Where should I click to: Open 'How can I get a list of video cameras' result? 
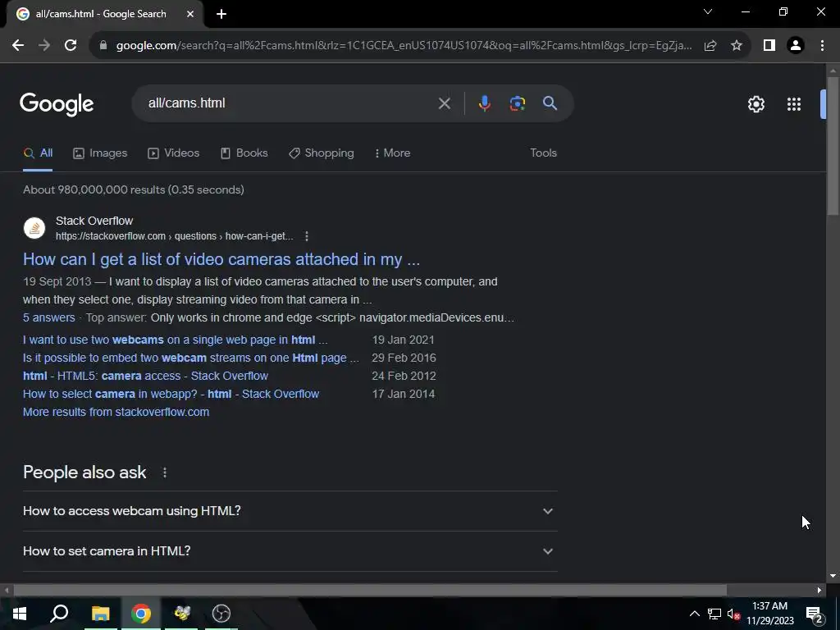(x=221, y=259)
